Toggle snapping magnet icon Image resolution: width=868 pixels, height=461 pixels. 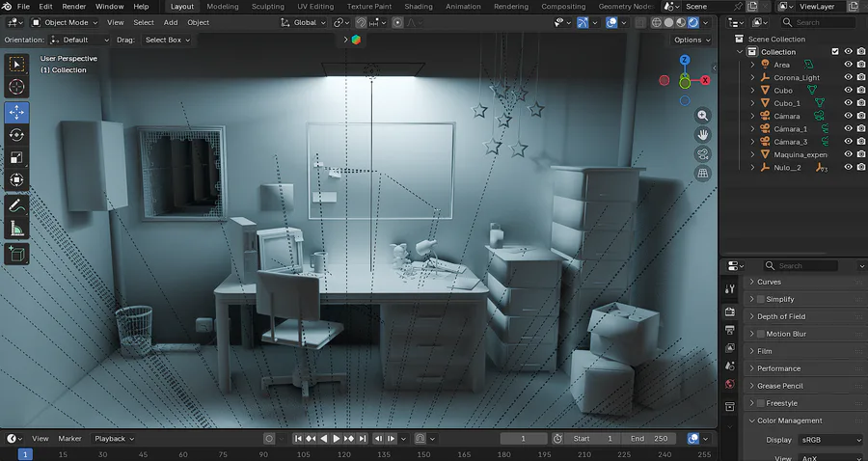pyautogui.click(x=361, y=23)
